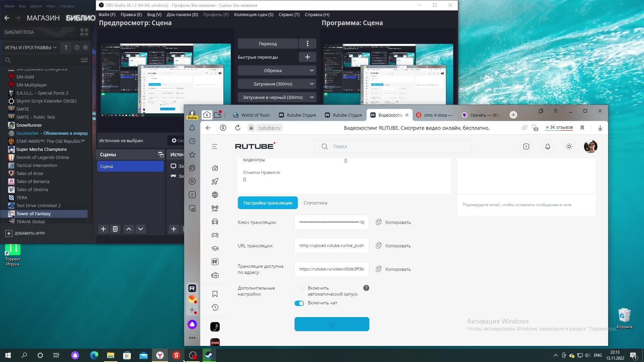Open Rutube notifications bell in header
Viewport: 644px width, 362px height.
click(547, 146)
